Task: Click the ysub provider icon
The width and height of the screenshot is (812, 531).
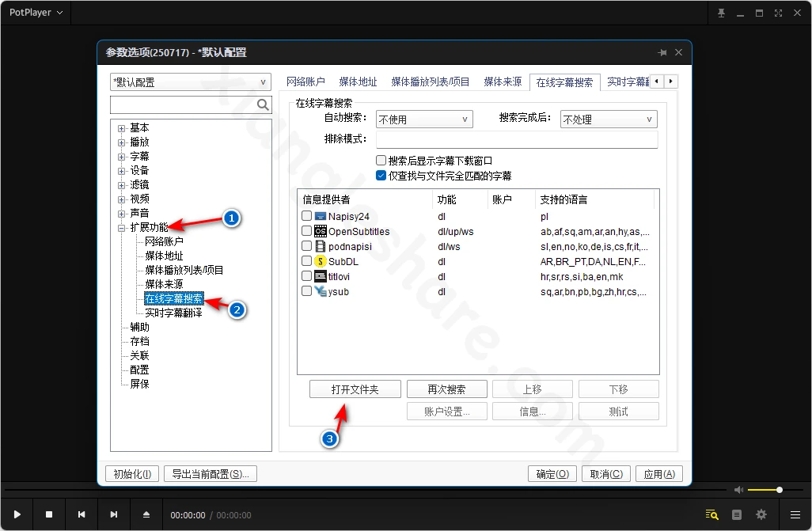Action: [x=320, y=291]
